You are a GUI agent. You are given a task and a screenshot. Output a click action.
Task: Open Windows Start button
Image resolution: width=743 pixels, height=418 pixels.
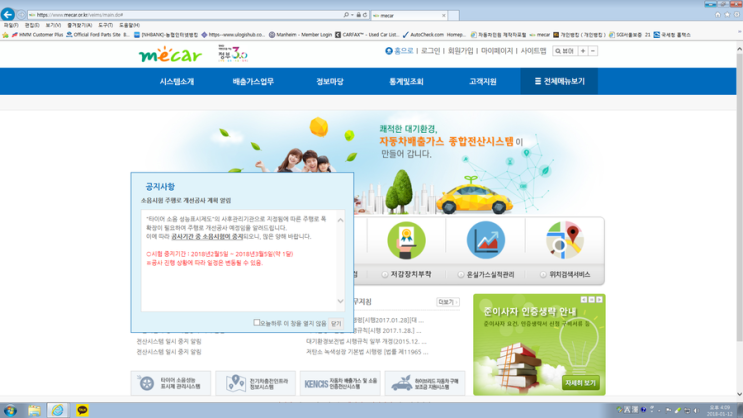[10, 410]
